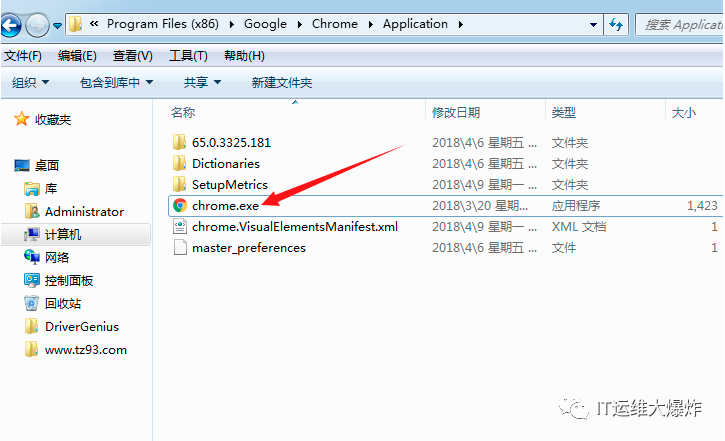This screenshot has width=725, height=441.
Task: Select the SetupMetrics folder name
Action: [x=230, y=185]
